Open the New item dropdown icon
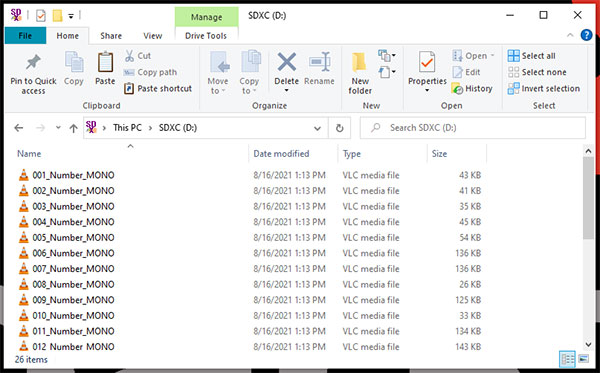Screen dimensions: 600x373 [387, 56]
